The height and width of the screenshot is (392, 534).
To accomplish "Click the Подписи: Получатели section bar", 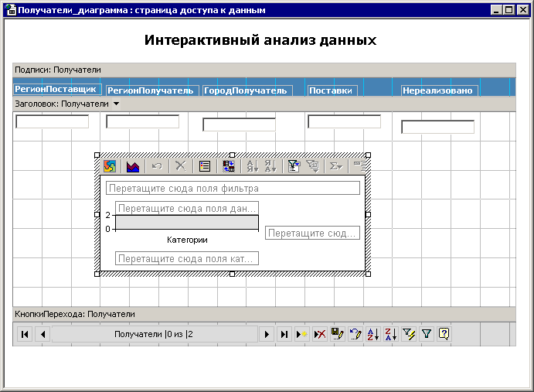I will point(264,70).
